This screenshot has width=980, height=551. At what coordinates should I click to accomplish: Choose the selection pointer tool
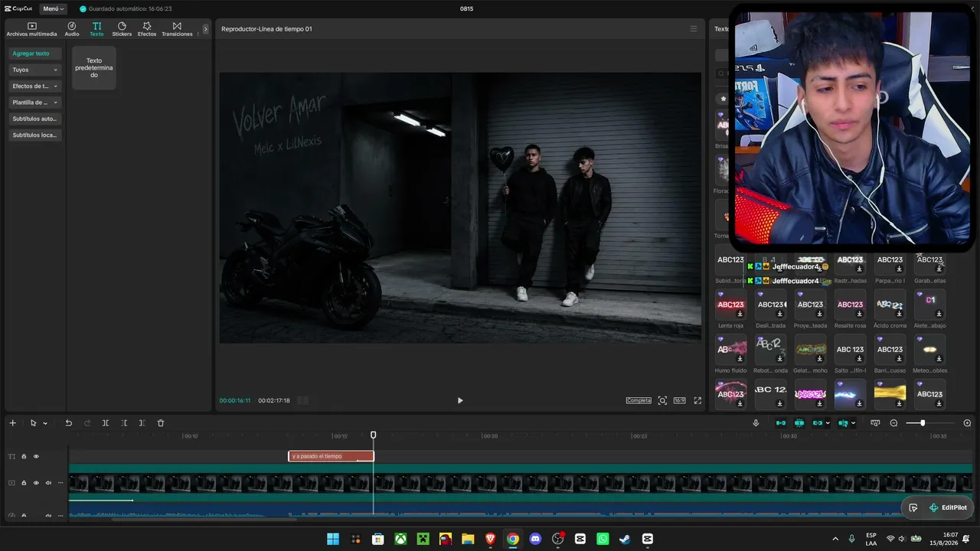(x=33, y=423)
